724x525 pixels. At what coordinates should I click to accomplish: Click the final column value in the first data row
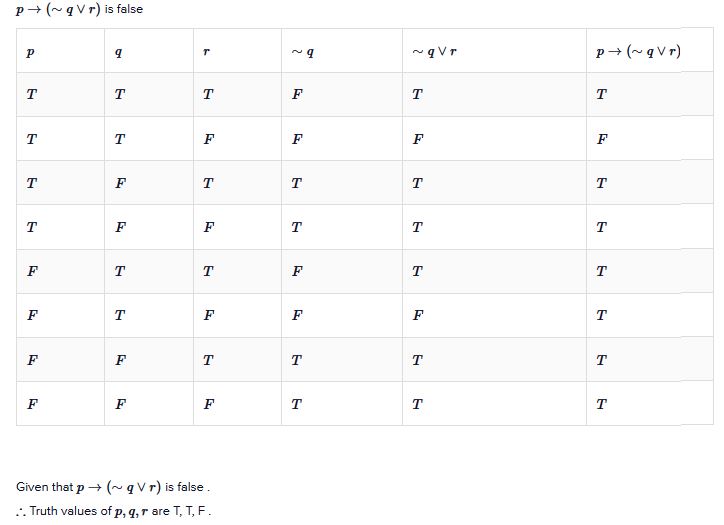(x=600, y=95)
